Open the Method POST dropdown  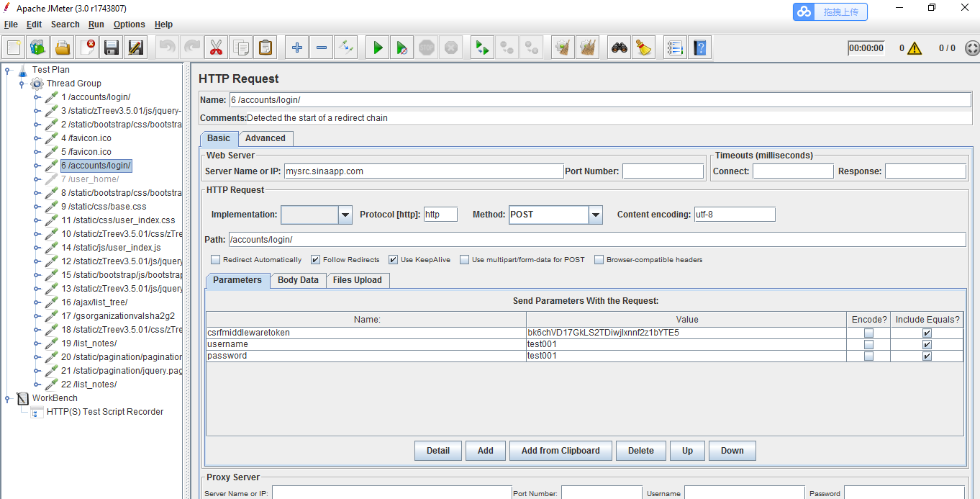coord(595,215)
